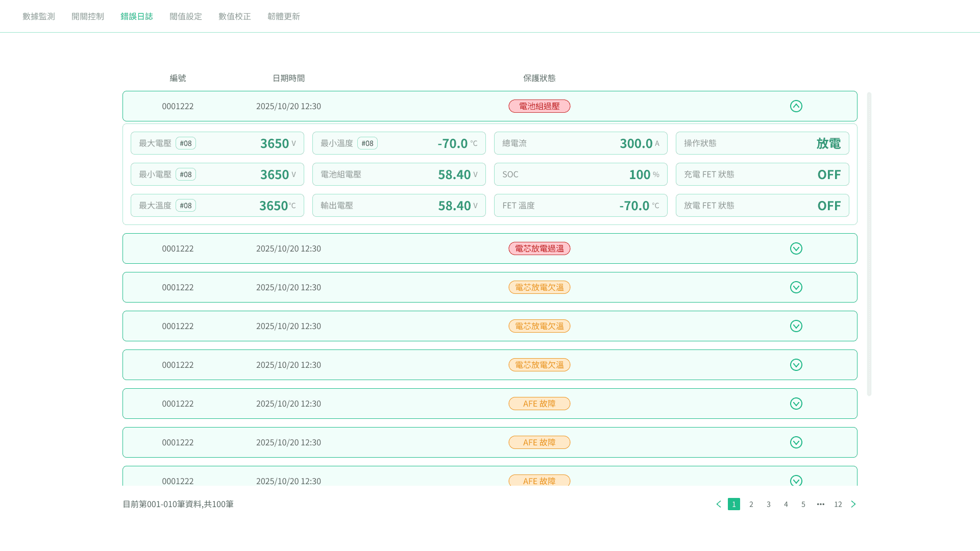Click the previous page arrow icon

718,504
